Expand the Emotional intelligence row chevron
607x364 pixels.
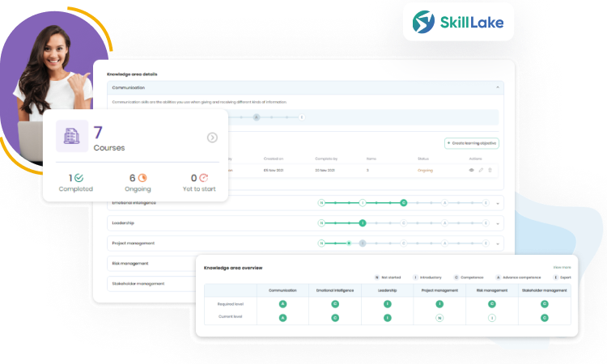[498, 203]
